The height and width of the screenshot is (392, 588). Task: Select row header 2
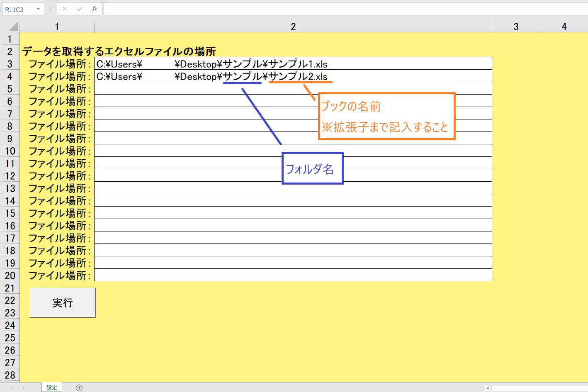pos(10,51)
